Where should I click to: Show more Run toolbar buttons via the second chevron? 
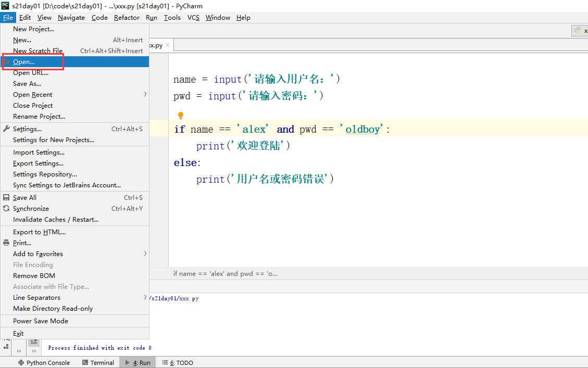(x=34, y=351)
